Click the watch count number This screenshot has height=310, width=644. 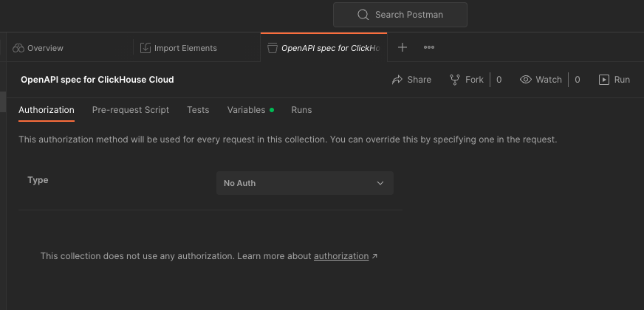578,80
